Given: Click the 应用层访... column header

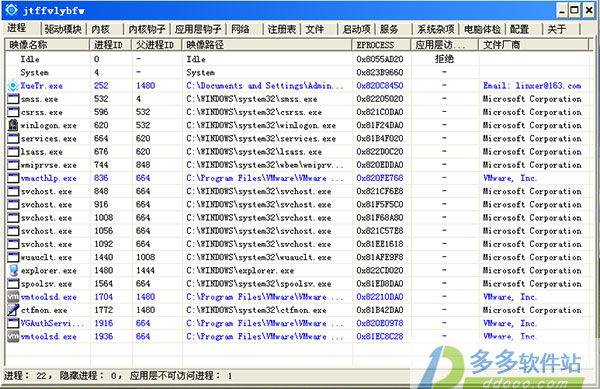Looking at the screenshot, I should pos(445,45).
